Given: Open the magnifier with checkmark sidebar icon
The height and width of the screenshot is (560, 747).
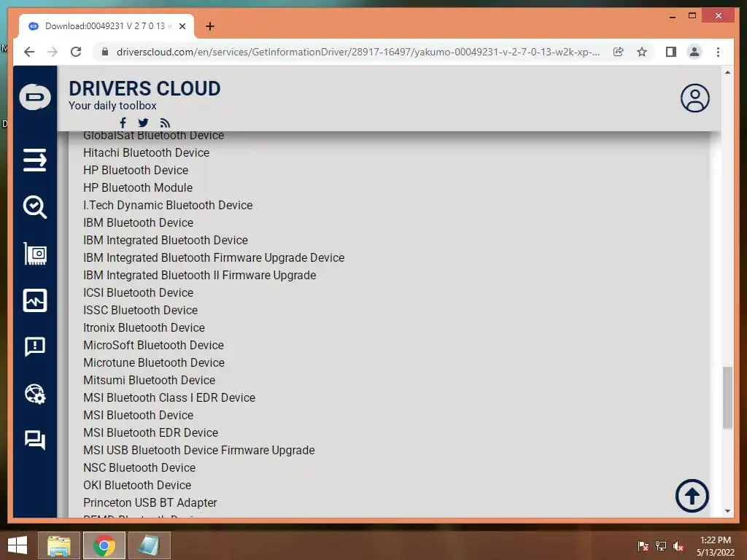Looking at the screenshot, I should [35, 206].
